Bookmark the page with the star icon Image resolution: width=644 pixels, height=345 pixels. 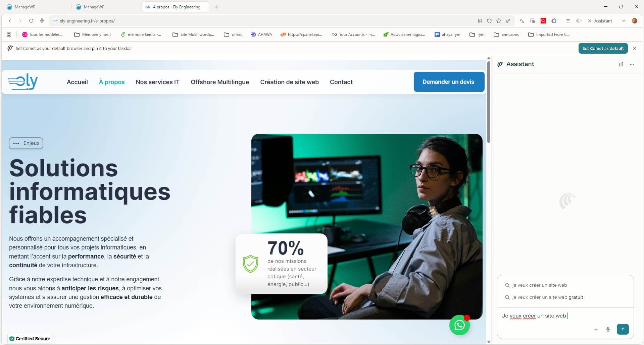click(498, 21)
